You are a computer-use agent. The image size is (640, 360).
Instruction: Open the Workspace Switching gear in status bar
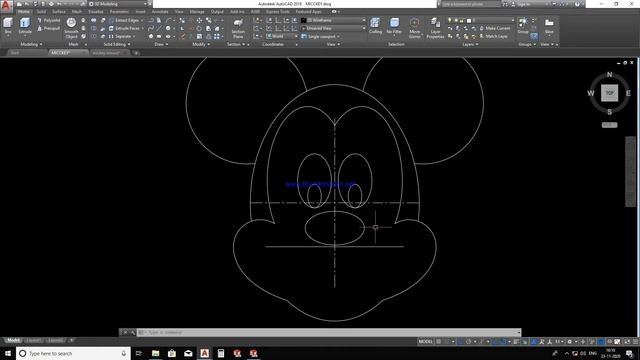569,342
